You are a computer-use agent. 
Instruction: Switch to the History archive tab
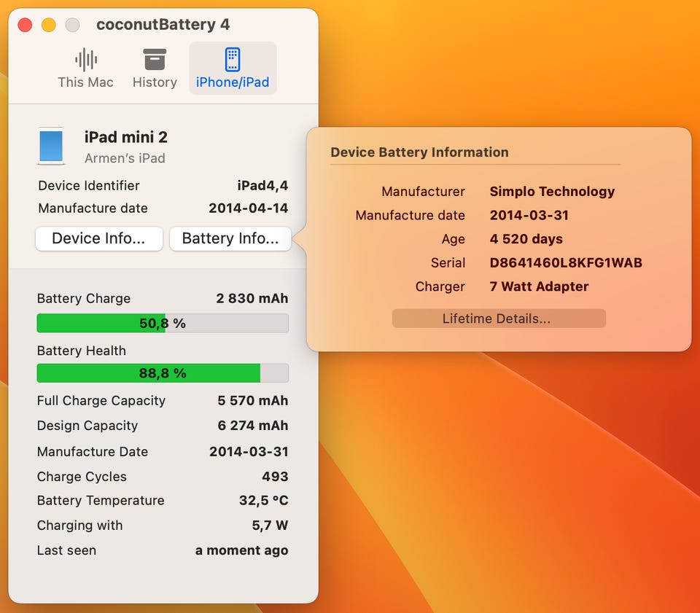[x=155, y=69]
